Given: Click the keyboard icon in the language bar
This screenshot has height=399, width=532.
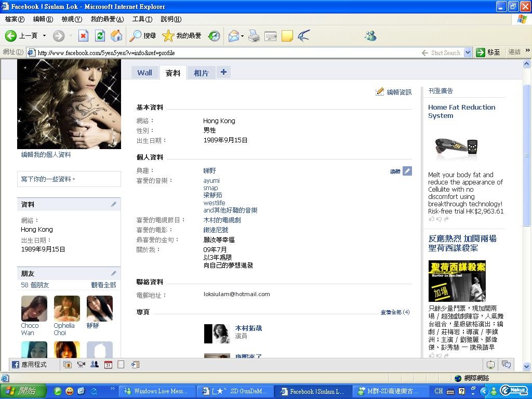Looking at the screenshot, I should 450,392.
